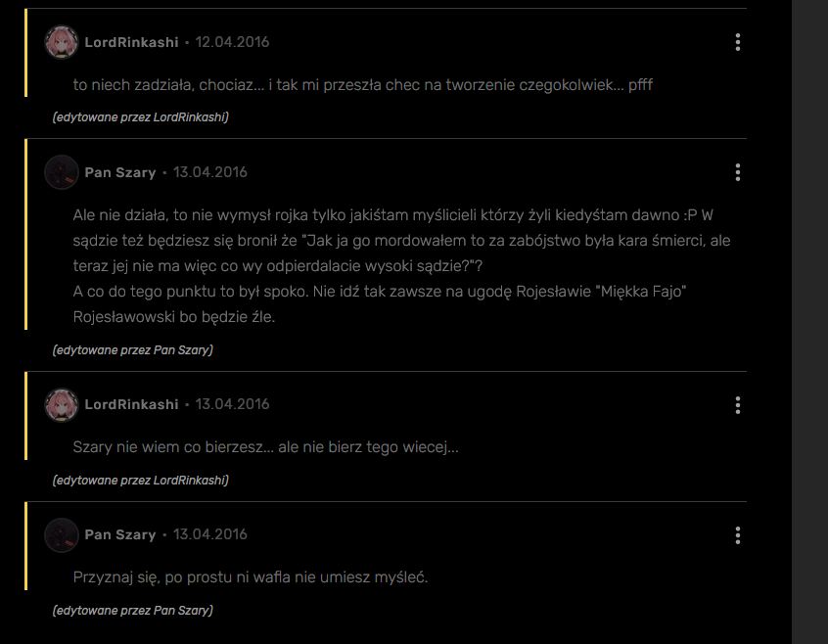Click the date on "Ale nie działa" comment
The image size is (828, 644).
210,172
